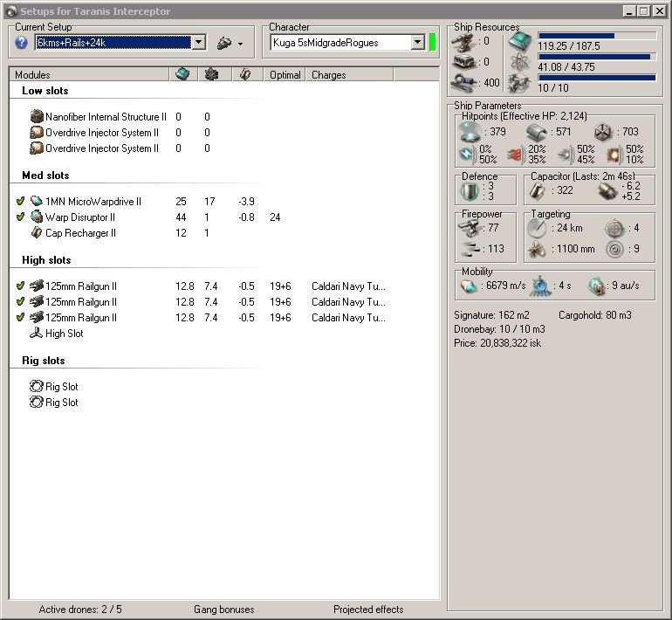Click the blue help question mark icon
Image resolution: width=672 pixels, height=620 pixels.
click(x=21, y=43)
